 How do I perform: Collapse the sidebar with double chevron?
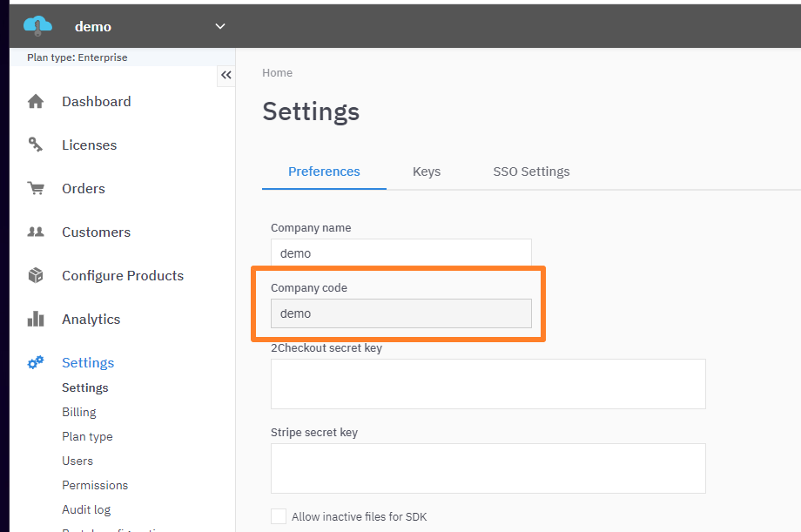tap(226, 75)
